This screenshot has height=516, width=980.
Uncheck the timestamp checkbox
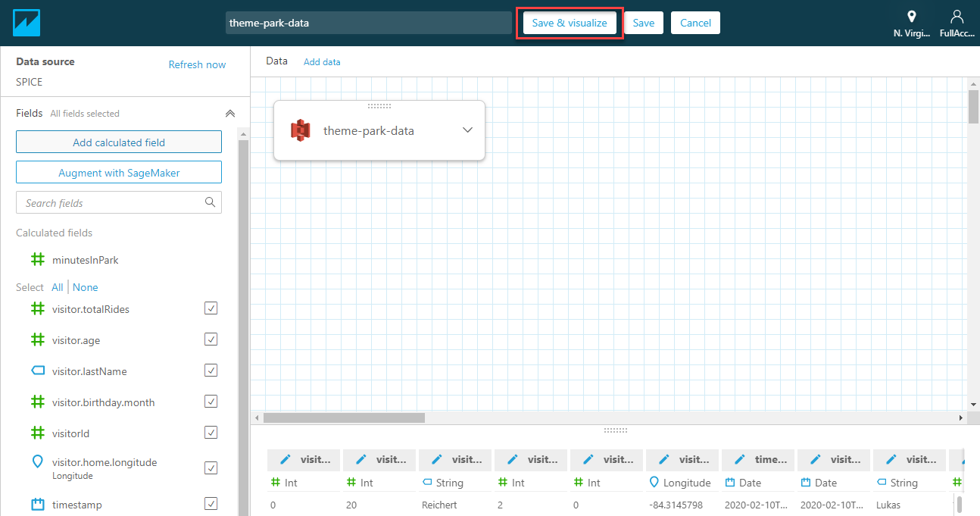coord(211,504)
